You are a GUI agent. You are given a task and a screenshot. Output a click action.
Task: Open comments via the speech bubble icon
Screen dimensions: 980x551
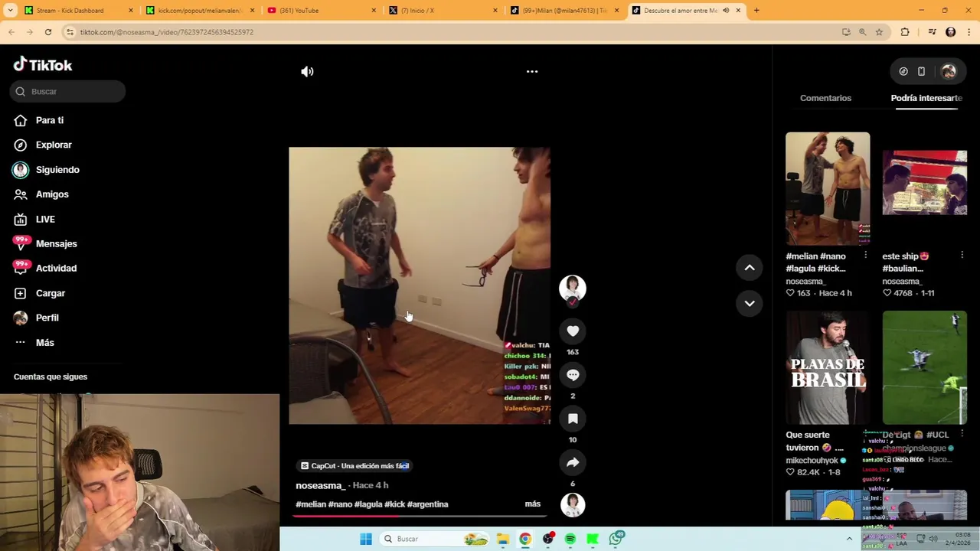(x=573, y=374)
